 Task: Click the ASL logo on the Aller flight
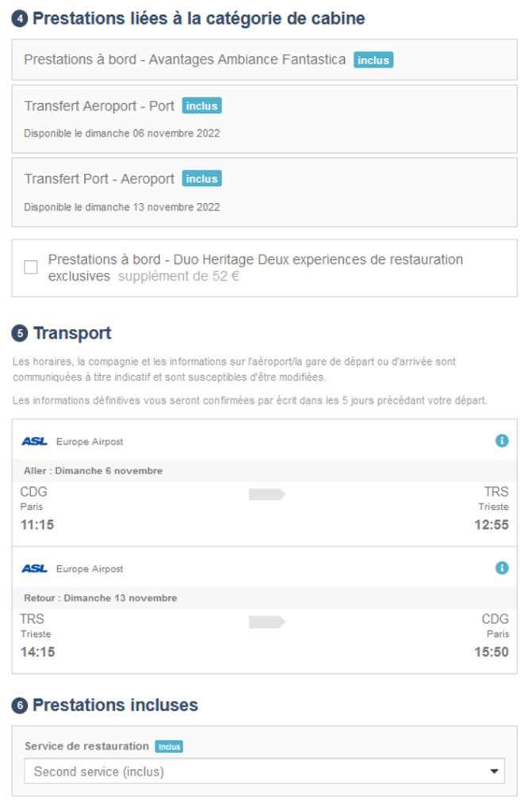pos(34,442)
